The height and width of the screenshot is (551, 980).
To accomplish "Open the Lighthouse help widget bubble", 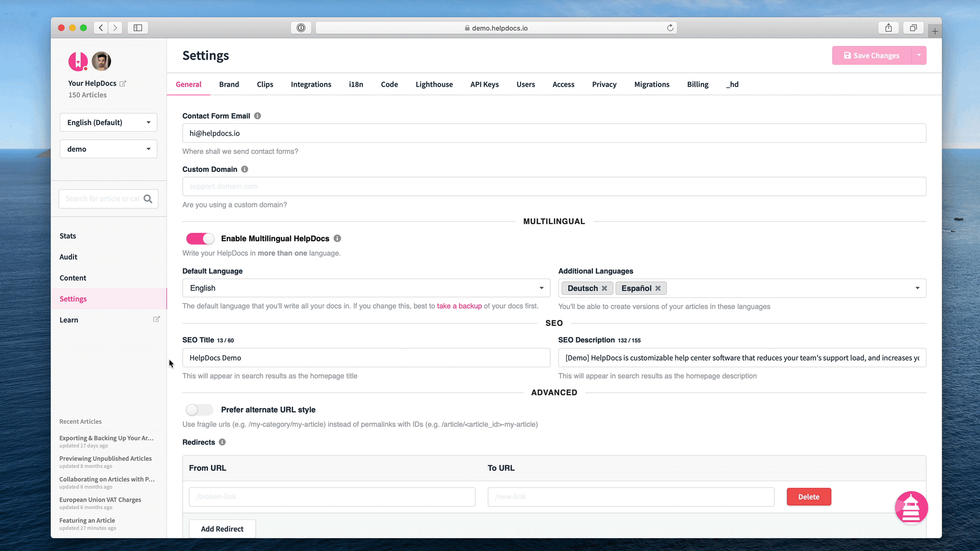I will point(911,508).
